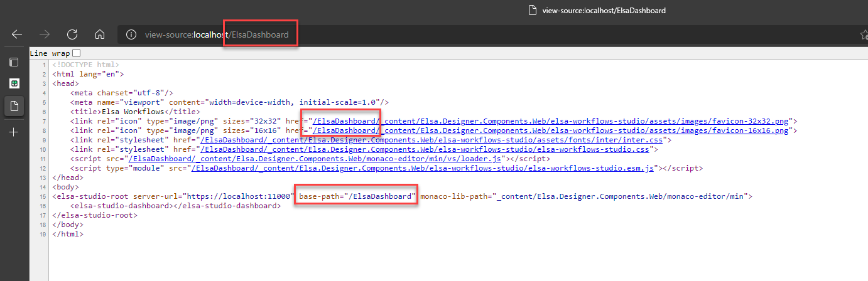
Task: Click the closing </head> tag line
Action: pyautogui.click(x=68, y=178)
